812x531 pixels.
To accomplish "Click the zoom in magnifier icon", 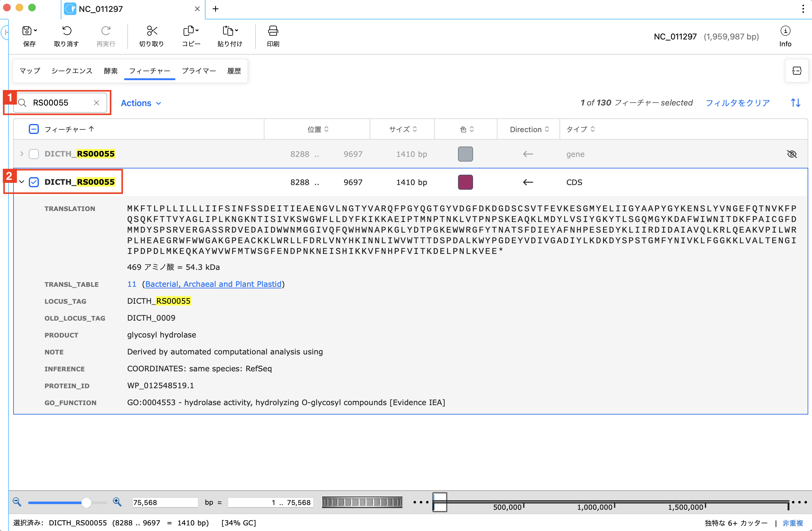I will click(117, 502).
